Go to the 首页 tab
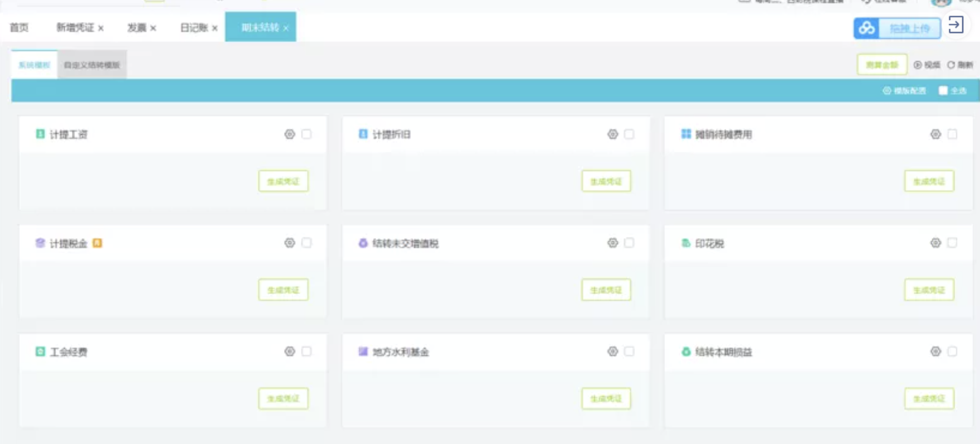The height and width of the screenshot is (444, 980). point(19,28)
